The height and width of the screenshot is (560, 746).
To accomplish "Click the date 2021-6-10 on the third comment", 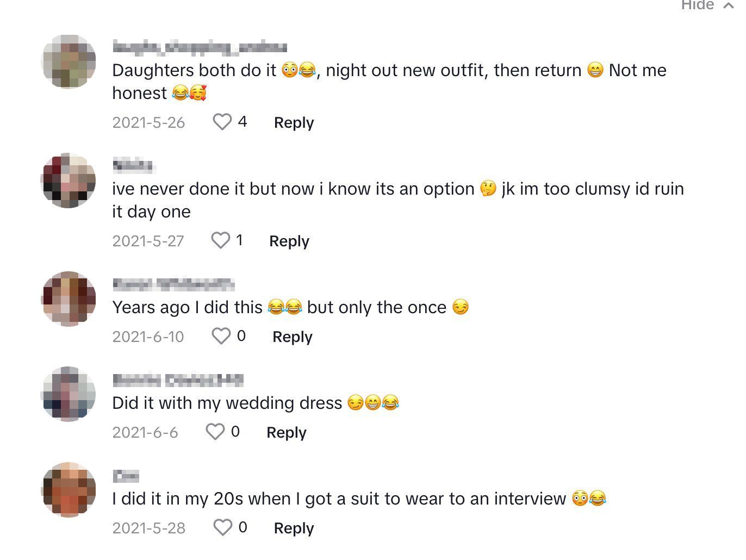I will click(148, 336).
